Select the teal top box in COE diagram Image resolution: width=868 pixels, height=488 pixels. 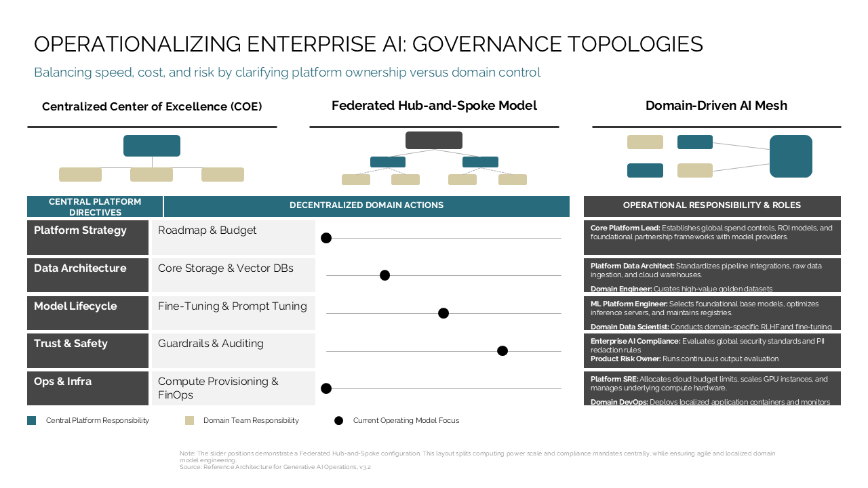pyautogui.click(x=152, y=146)
